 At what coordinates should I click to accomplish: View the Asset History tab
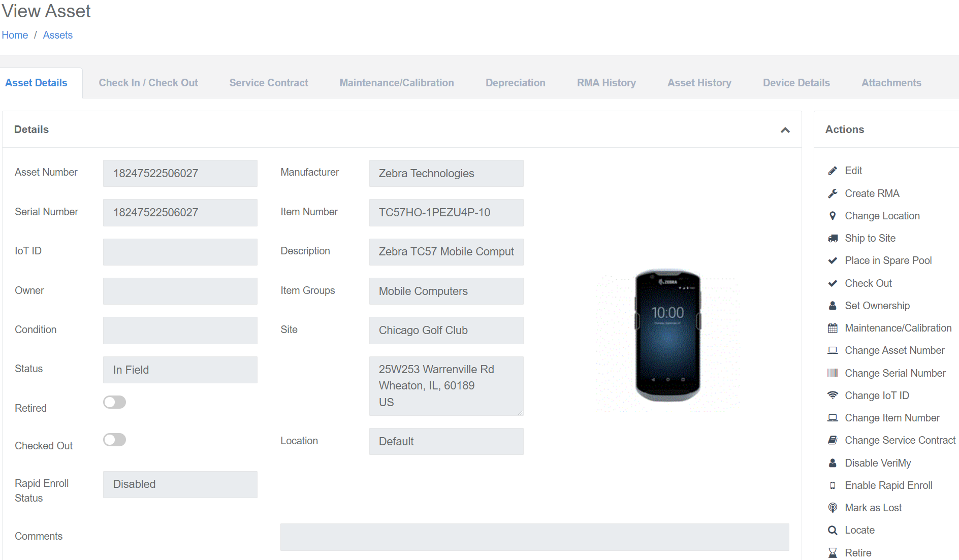point(699,83)
